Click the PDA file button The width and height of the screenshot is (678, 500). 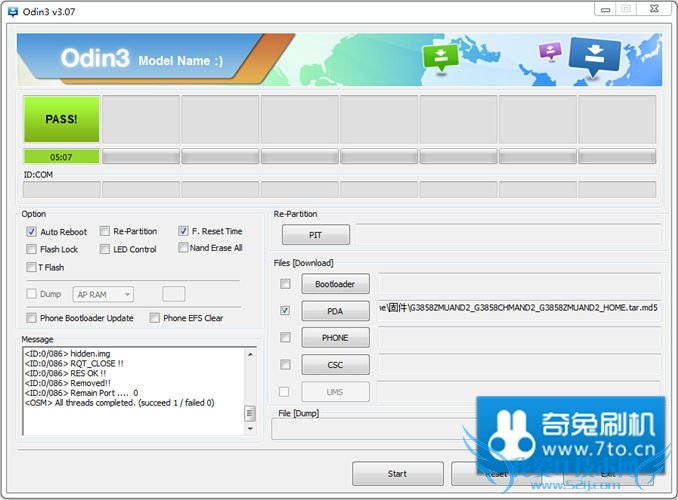[336, 311]
